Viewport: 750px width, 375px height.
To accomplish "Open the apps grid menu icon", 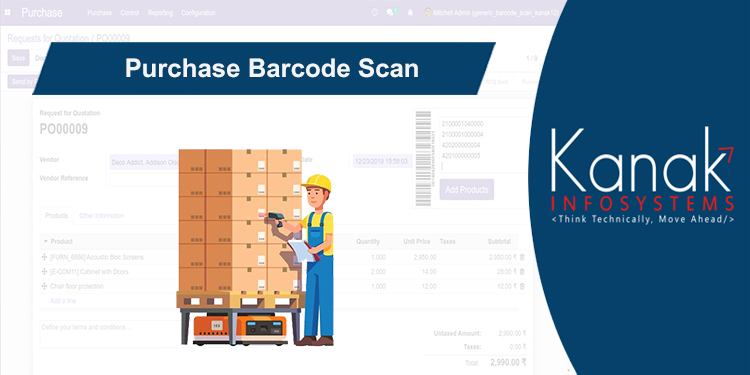I will point(8,12).
